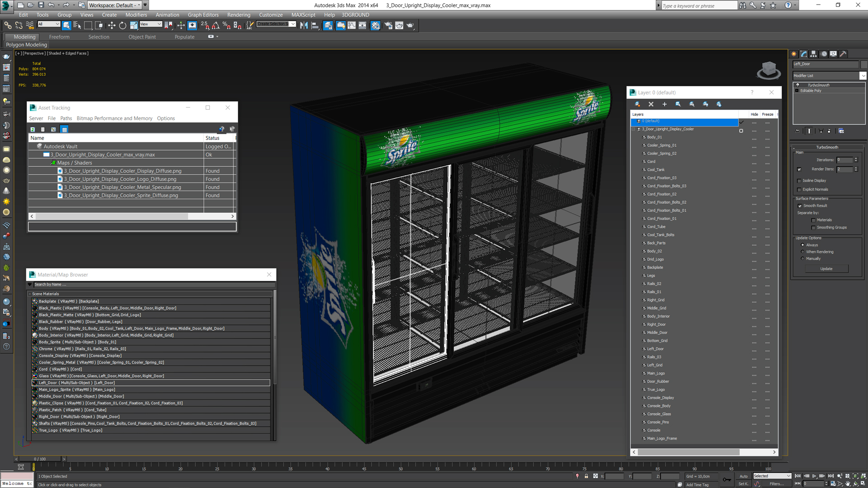Collapse the 3_Door_Upright_Display_Cooler layer tree
The height and width of the screenshot is (488, 868).
point(633,129)
